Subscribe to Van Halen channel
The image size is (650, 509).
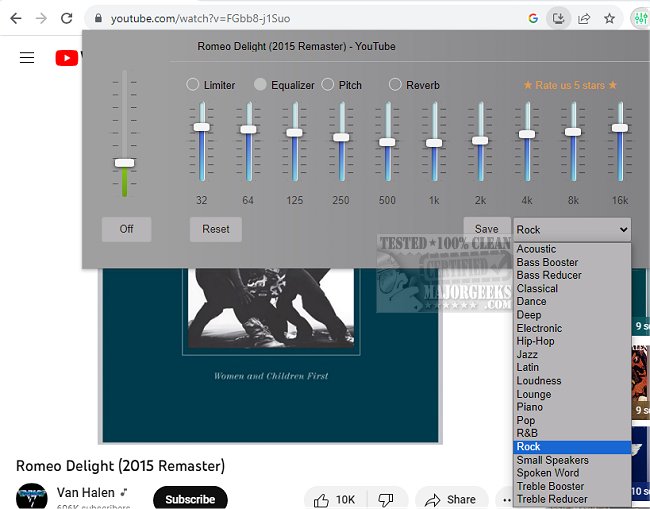190,499
